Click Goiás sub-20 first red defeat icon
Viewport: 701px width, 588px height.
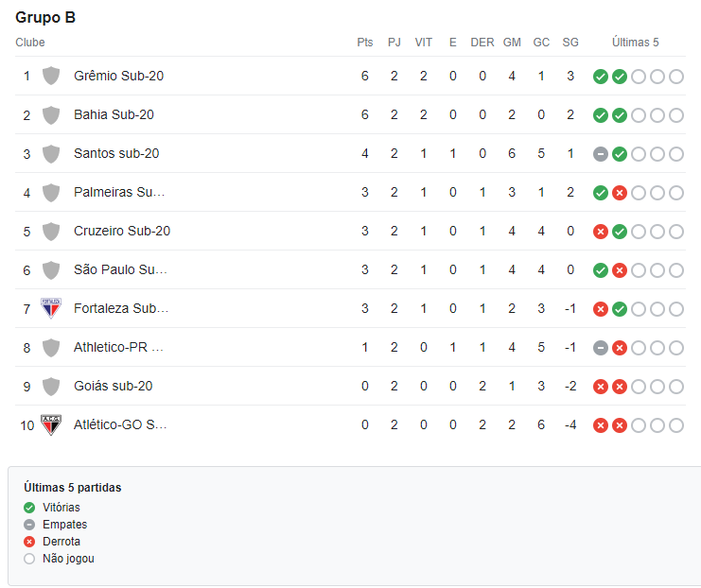[601, 387]
